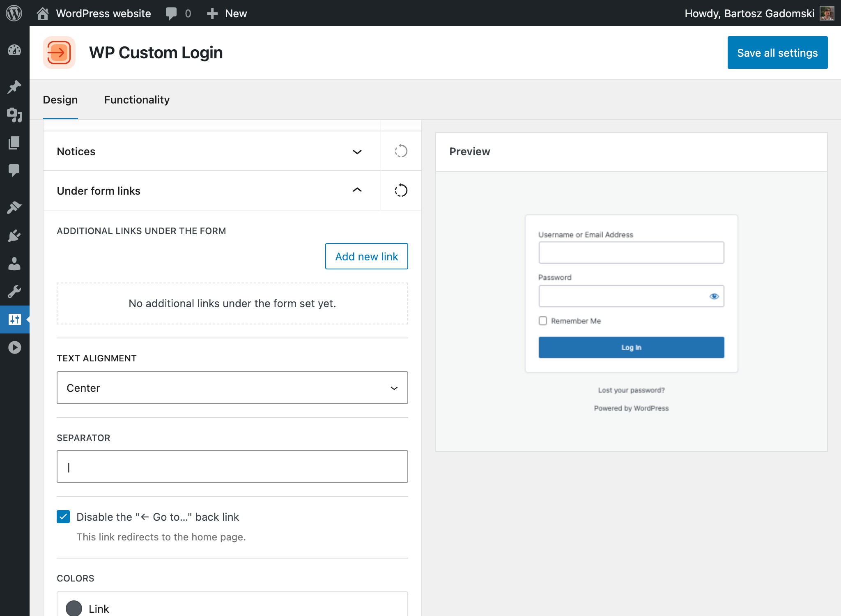Click the Add new link button
The image size is (841, 616).
click(366, 256)
